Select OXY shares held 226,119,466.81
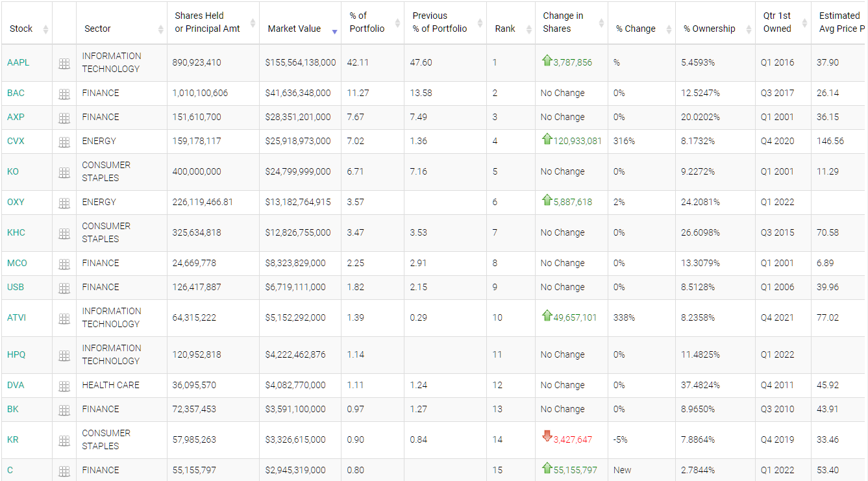The width and height of the screenshot is (868, 481). pos(203,202)
